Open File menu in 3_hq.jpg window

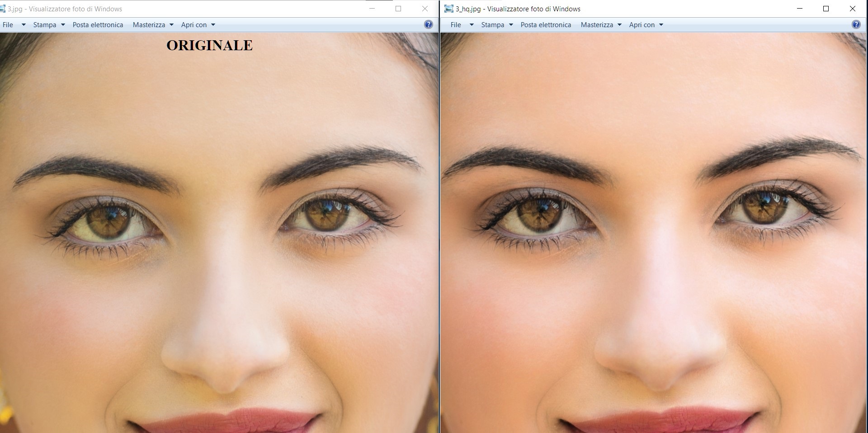(x=456, y=25)
